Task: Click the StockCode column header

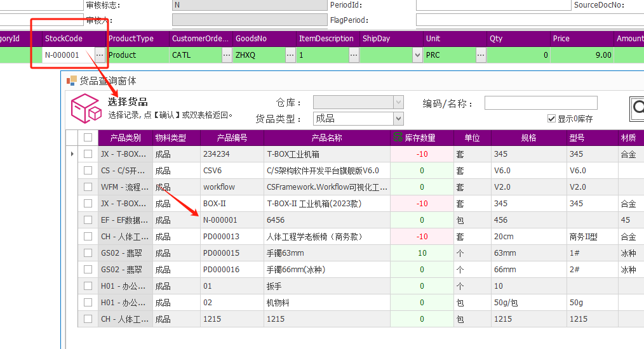Action: pyautogui.click(x=74, y=39)
